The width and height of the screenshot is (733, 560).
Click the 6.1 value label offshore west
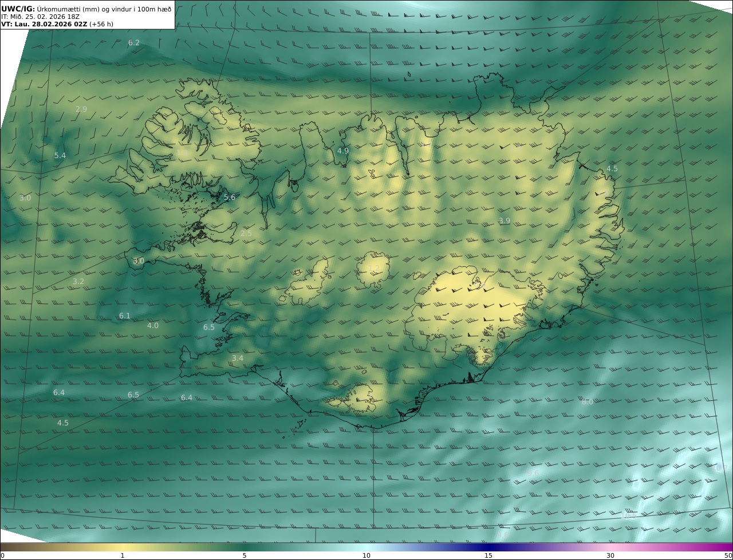[x=125, y=316]
